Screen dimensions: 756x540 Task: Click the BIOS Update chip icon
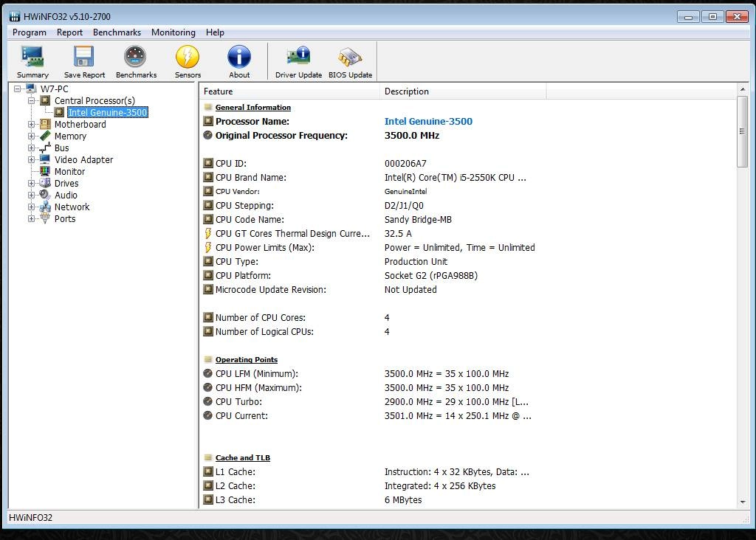click(350, 57)
